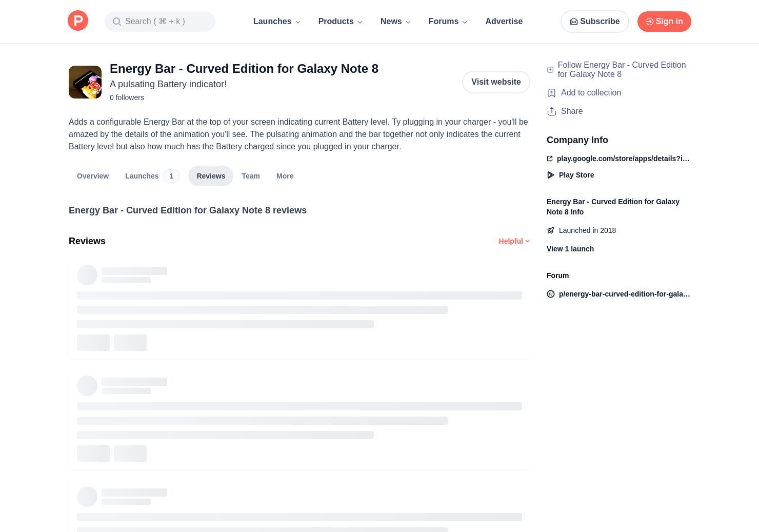Focus the Search input field
Image resolution: width=759 pixels, height=532 pixels.
pyautogui.click(x=160, y=22)
